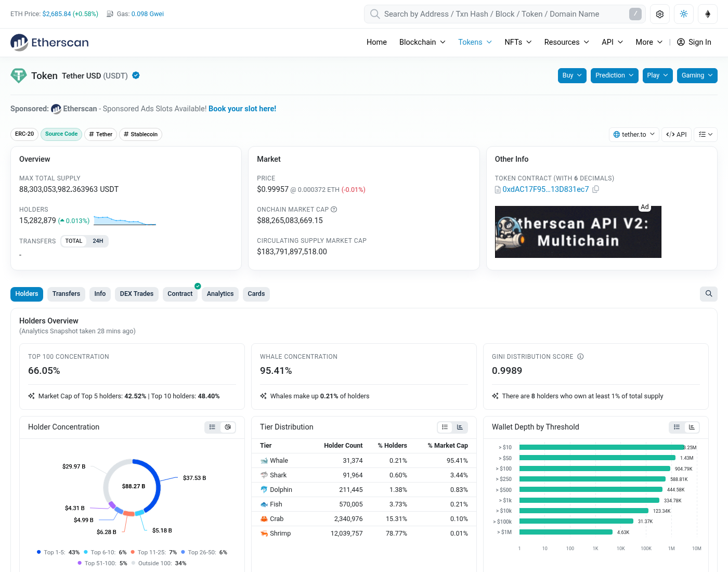The image size is (728, 572).
Task: Expand the More menu
Action: point(649,42)
